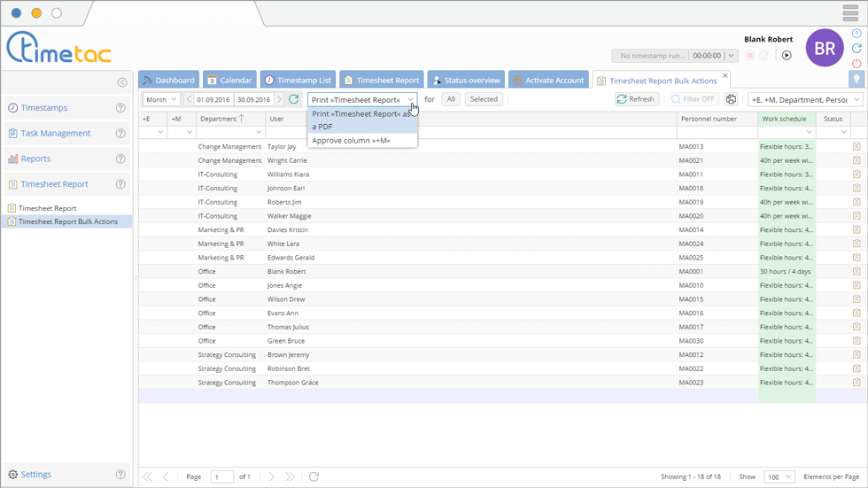
Task: Open help for Timestamps section
Action: [120, 108]
